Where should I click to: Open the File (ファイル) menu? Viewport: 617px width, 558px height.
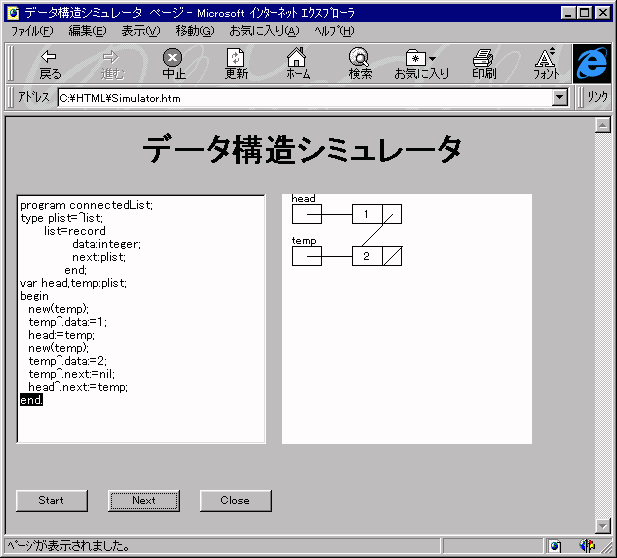tap(31, 31)
